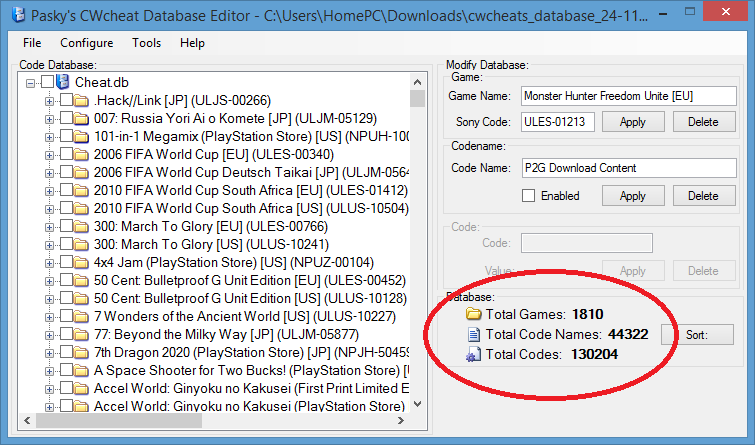This screenshot has width=755, height=445.
Task: Click folder icon of 4x4 Jam entry
Action: click(82, 262)
